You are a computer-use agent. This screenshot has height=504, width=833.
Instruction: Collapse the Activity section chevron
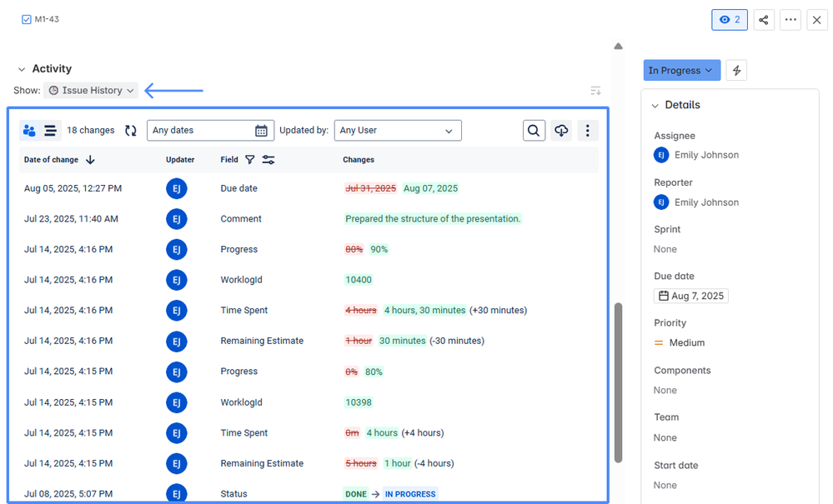[21, 69]
